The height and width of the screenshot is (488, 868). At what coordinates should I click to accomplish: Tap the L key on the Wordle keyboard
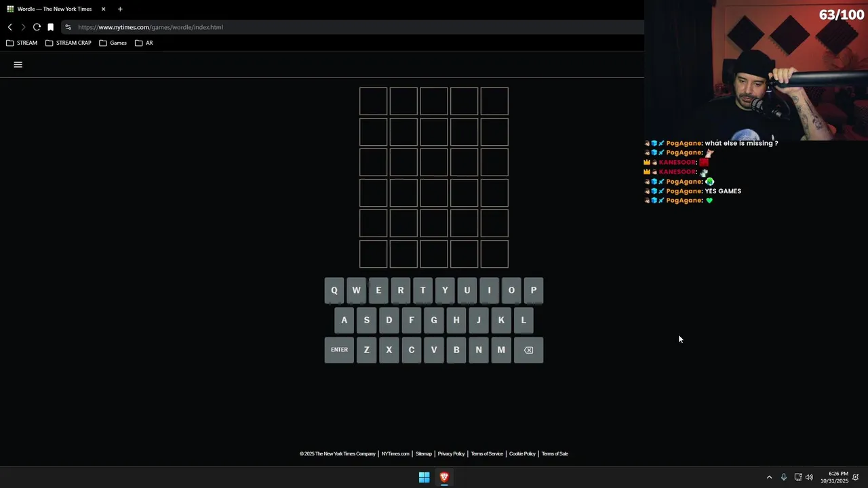pyautogui.click(x=524, y=320)
